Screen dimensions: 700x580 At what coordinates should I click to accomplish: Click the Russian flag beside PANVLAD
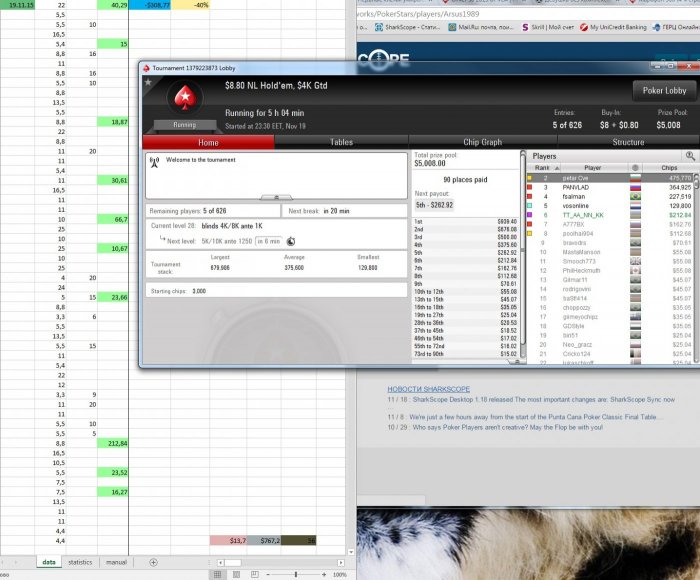635,188
